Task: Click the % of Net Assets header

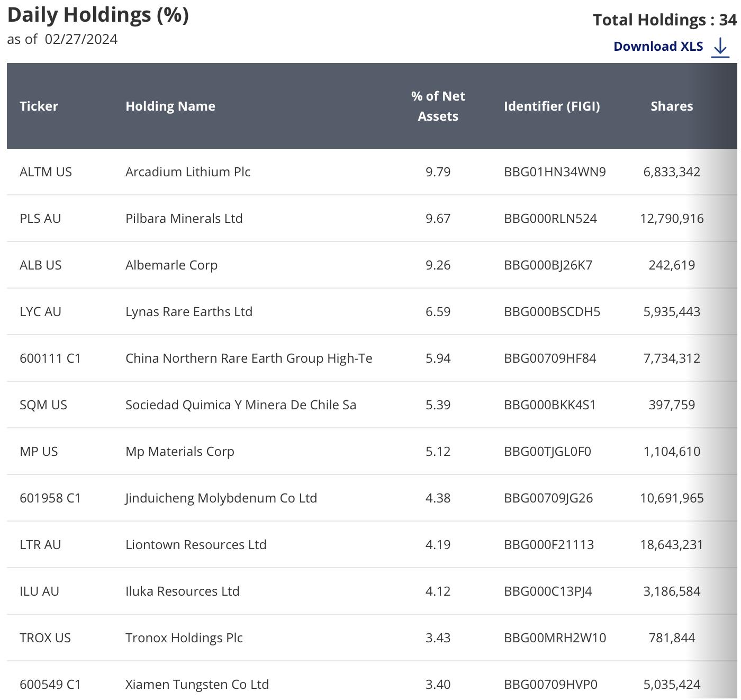Action: [438, 106]
